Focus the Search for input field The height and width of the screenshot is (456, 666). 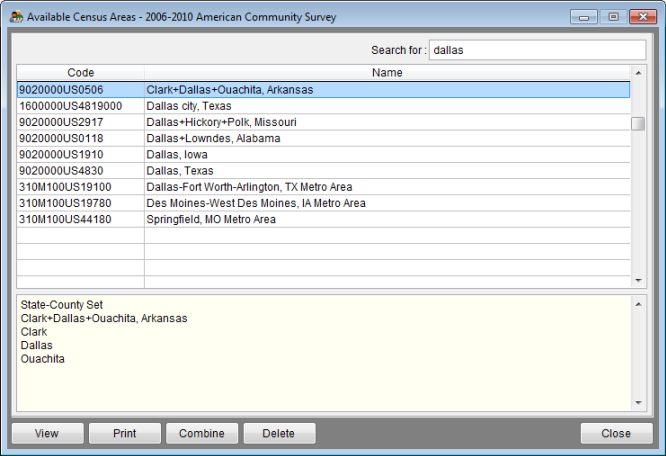(537, 50)
